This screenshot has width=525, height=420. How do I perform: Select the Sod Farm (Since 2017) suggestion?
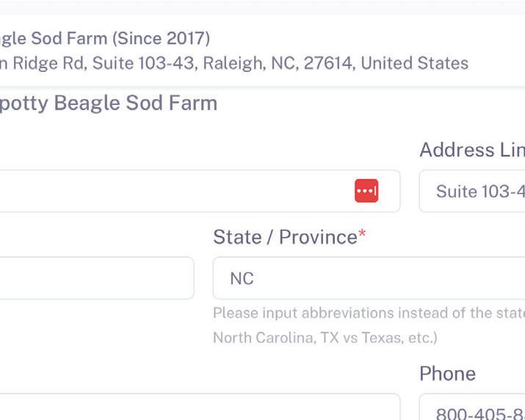click(105, 37)
